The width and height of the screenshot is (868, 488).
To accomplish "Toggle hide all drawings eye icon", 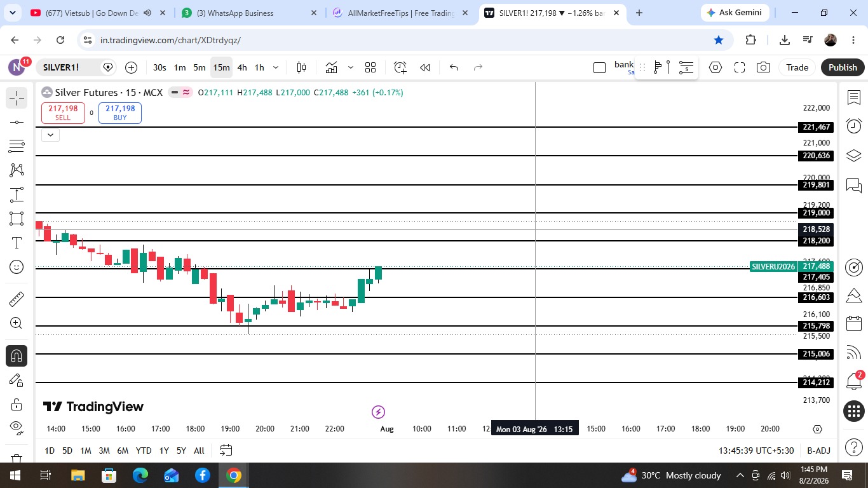I will pos(17,427).
